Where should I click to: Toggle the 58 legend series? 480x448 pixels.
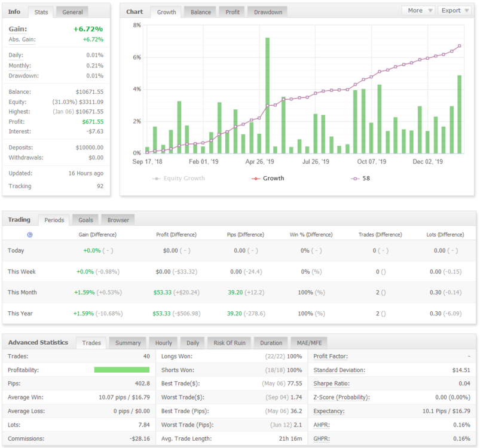coord(360,178)
